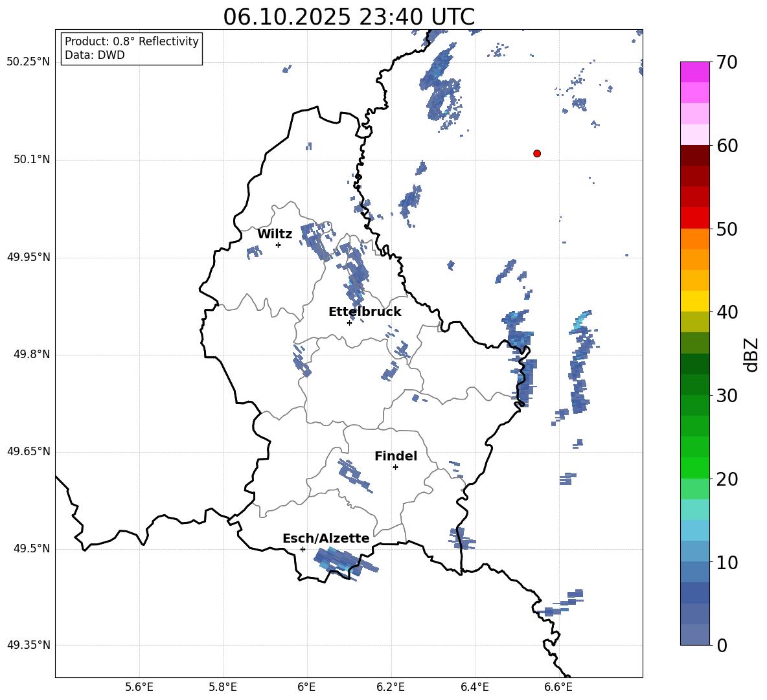Image resolution: width=767 pixels, height=700 pixels.
Task: Click the 5.6°E longitude label
Action: pos(139,687)
